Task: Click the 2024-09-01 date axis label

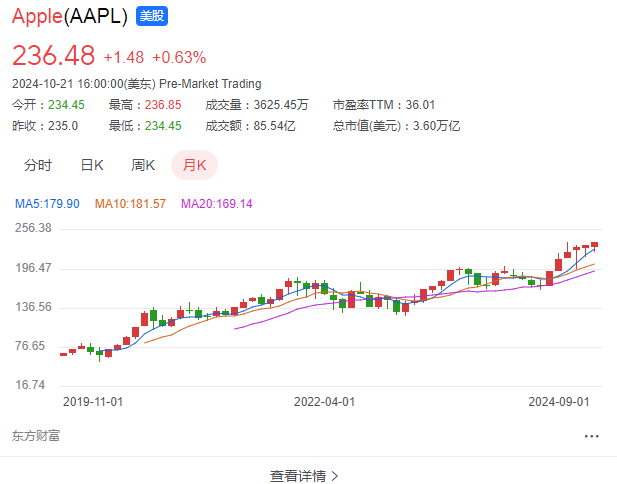Action: click(559, 402)
